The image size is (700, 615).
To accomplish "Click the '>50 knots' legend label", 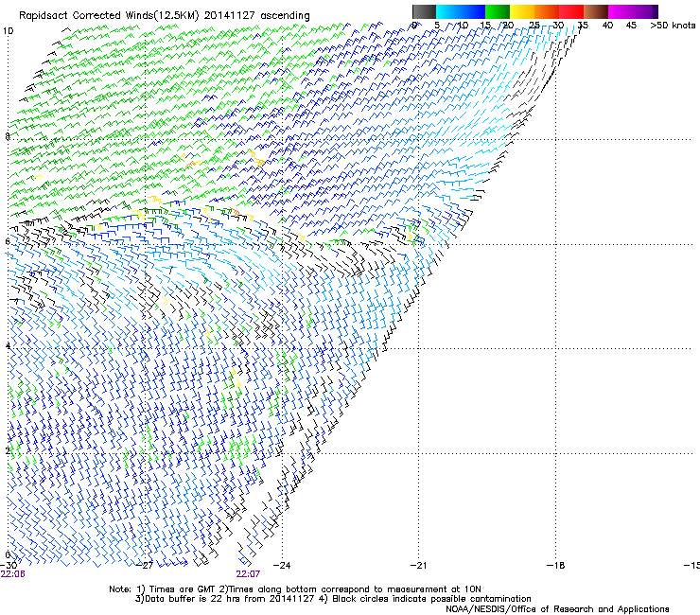I will pyautogui.click(x=673, y=26).
